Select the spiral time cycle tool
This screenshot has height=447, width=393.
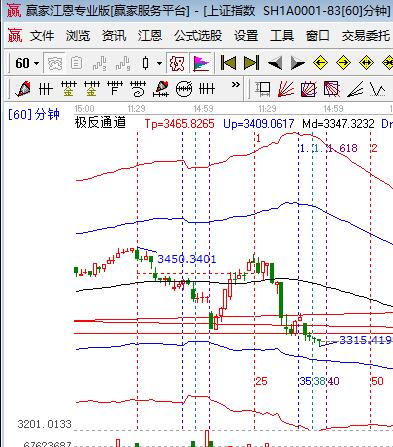pos(138,89)
